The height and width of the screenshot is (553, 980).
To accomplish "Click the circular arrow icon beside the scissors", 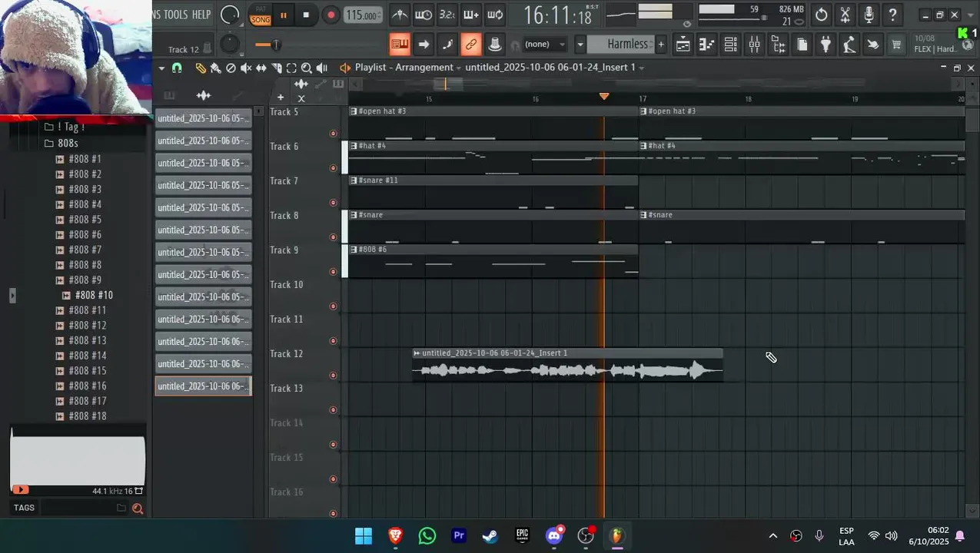I will (x=821, y=15).
